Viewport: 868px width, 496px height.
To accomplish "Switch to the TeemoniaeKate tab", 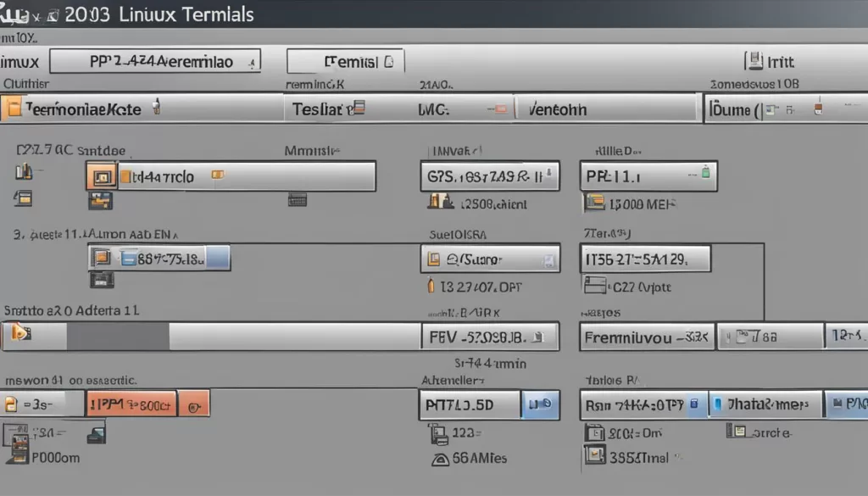I will [142, 108].
